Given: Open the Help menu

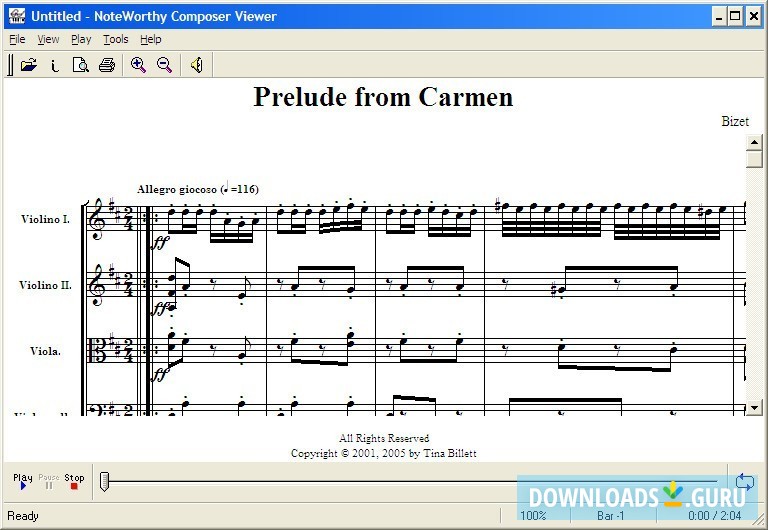Looking at the screenshot, I should point(150,39).
